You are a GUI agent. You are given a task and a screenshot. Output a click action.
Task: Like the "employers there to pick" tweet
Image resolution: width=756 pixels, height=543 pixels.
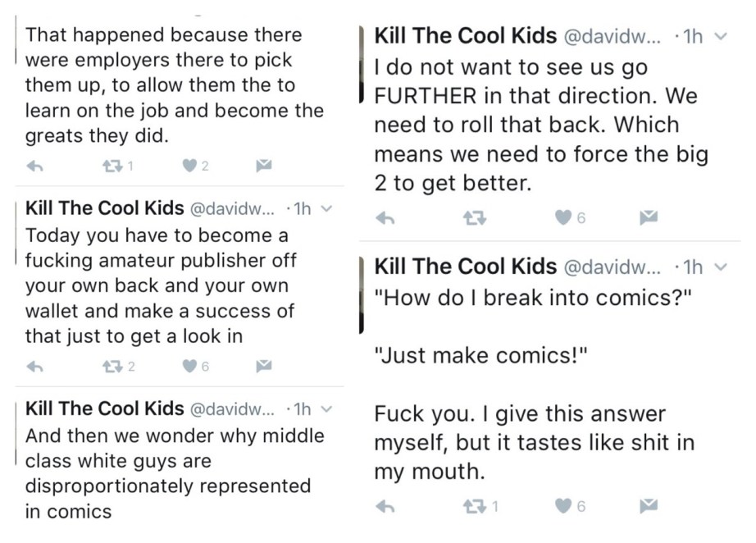click(x=189, y=167)
